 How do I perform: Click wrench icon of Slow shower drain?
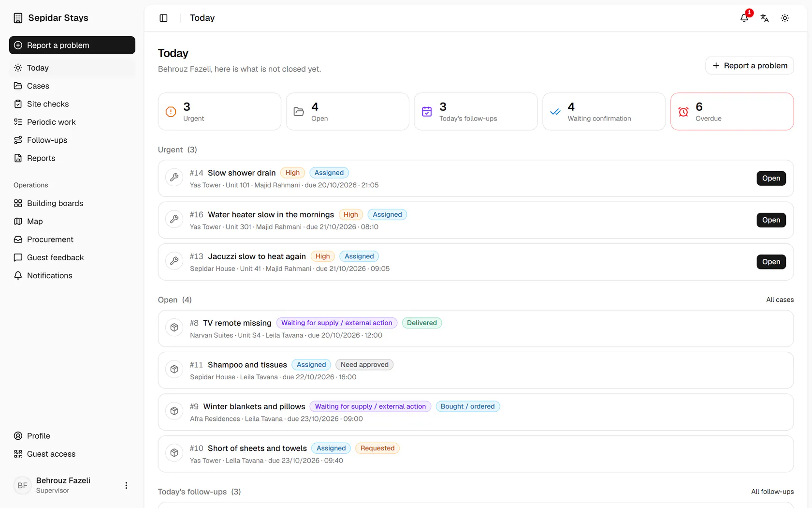pyautogui.click(x=174, y=178)
